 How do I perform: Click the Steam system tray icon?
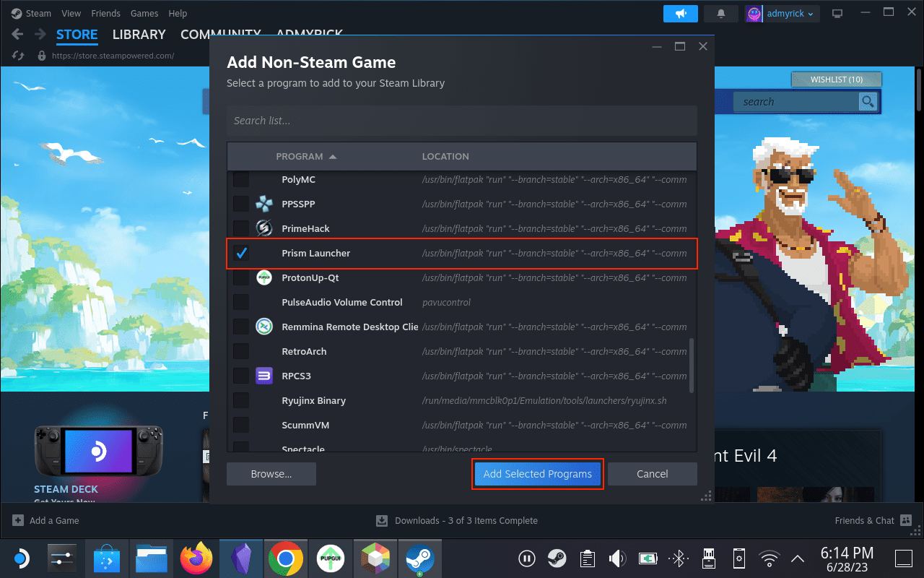pos(557,558)
